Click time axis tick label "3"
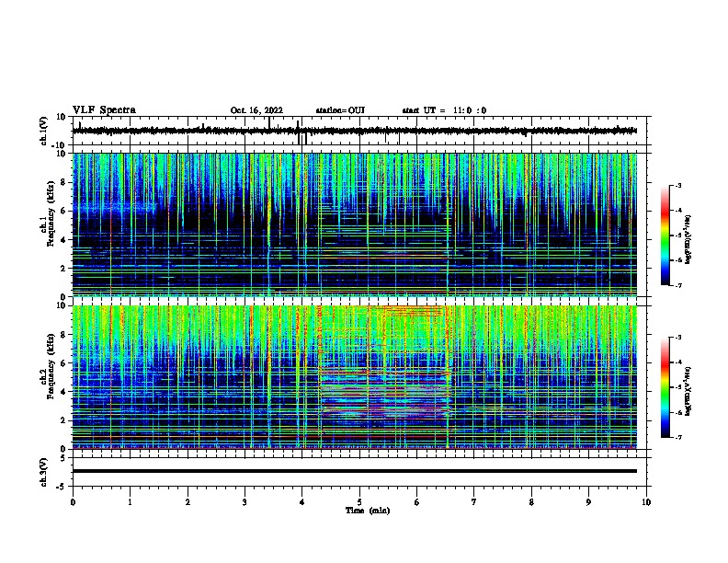Viewport: 728px width, 563px height. pos(245,502)
